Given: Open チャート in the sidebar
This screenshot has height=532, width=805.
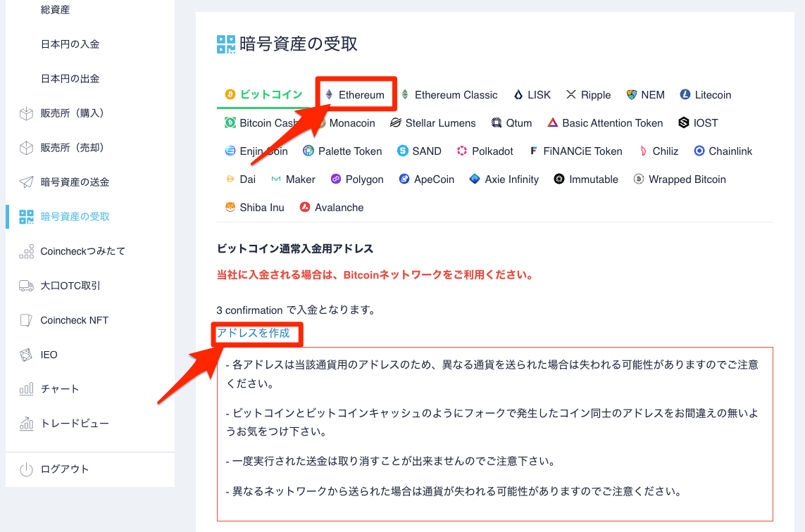Looking at the screenshot, I should tap(60, 389).
